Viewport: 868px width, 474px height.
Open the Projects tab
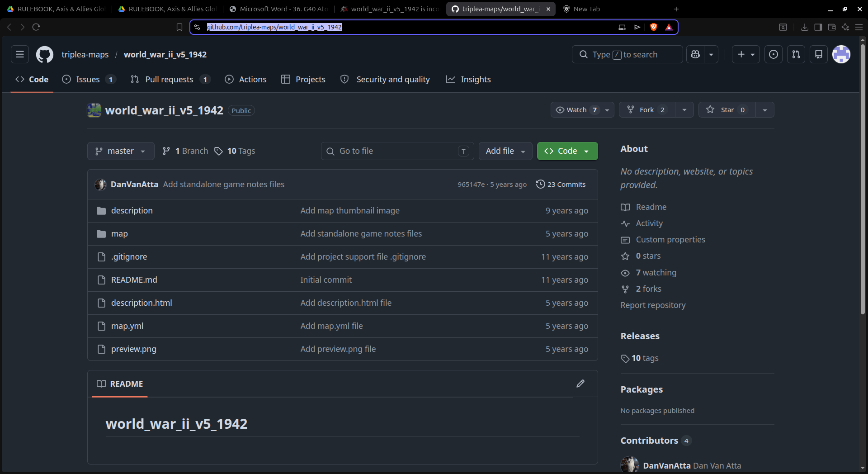[303, 79]
